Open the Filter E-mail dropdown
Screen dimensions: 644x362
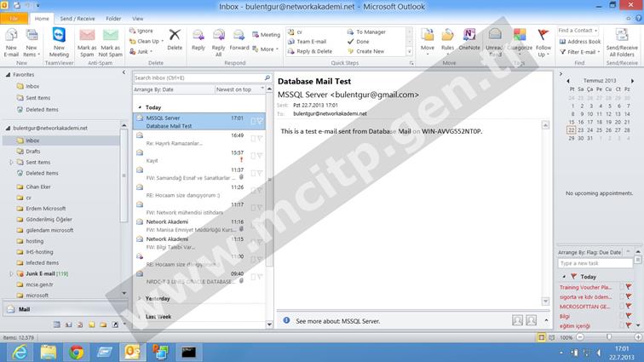click(580, 52)
